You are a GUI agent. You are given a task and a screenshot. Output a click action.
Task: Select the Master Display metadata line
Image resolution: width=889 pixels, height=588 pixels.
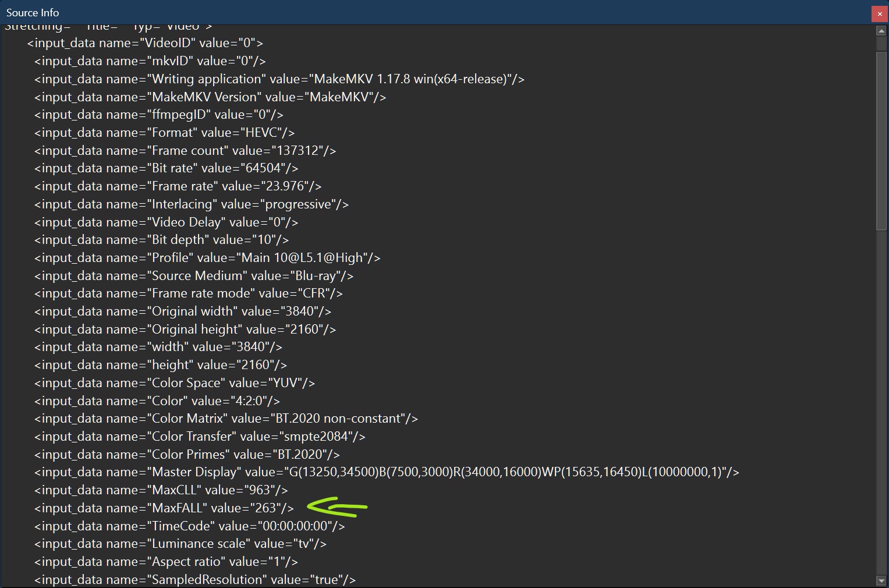[386, 472]
